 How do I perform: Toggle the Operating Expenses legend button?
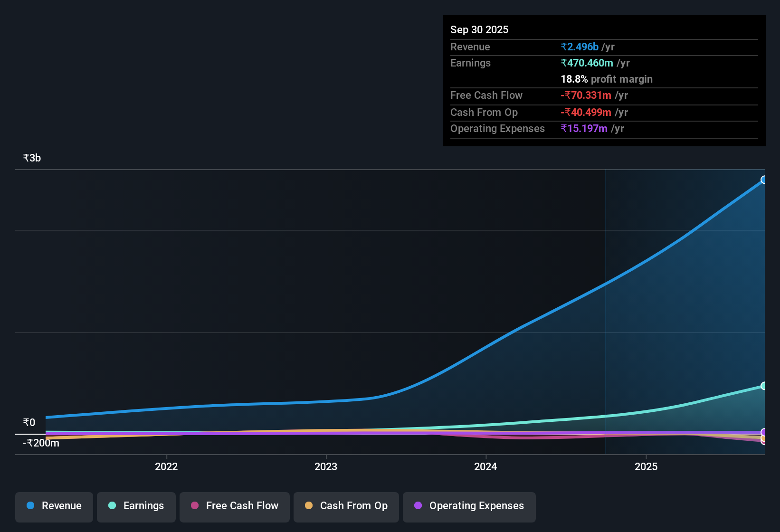tap(469, 507)
